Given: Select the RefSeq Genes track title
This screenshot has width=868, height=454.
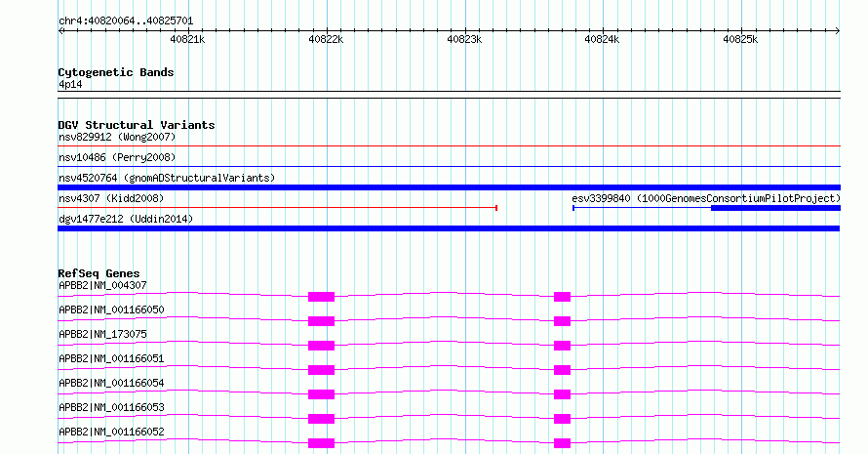Looking at the screenshot, I should tap(99, 273).
